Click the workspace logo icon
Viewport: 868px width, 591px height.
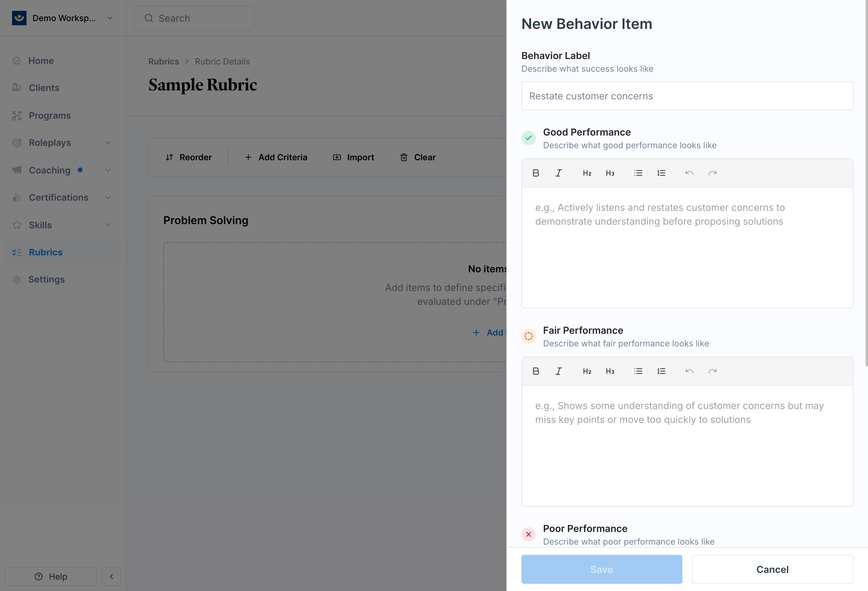[19, 18]
